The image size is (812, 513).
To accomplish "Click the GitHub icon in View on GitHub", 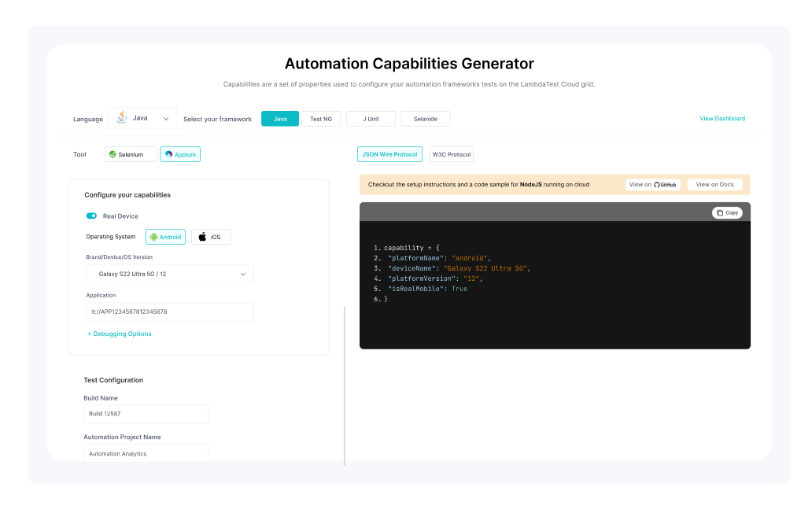I will (655, 184).
